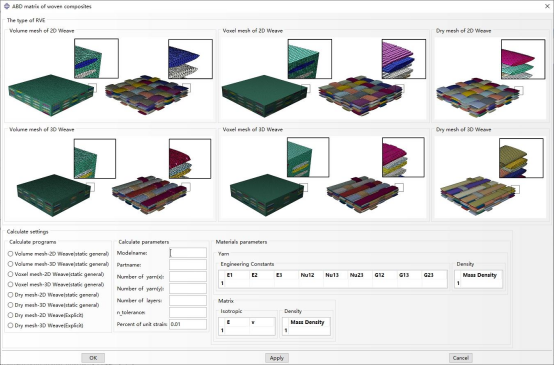
Task: Click the Voxel mesh 2D Weave yarn image
Action: [x=360, y=95]
